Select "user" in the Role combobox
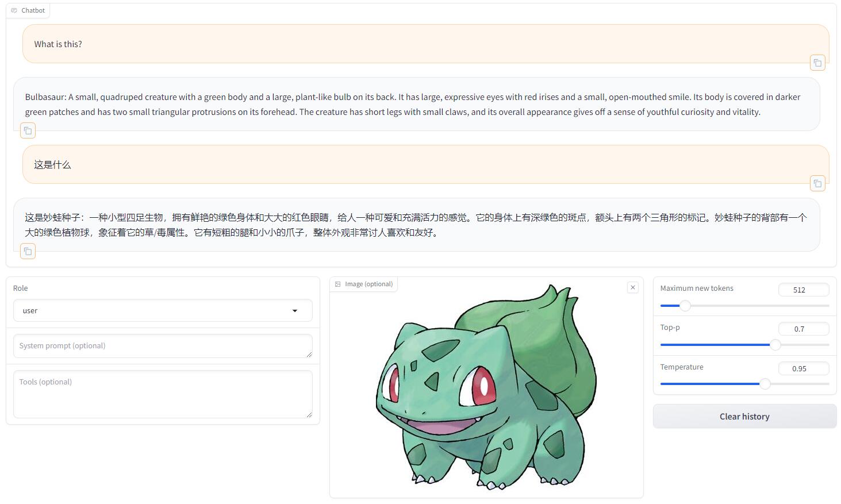 (163, 310)
